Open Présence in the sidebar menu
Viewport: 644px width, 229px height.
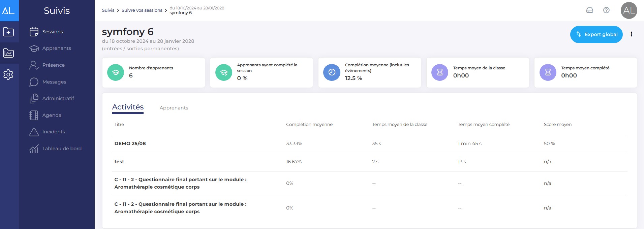pos(54,65)
